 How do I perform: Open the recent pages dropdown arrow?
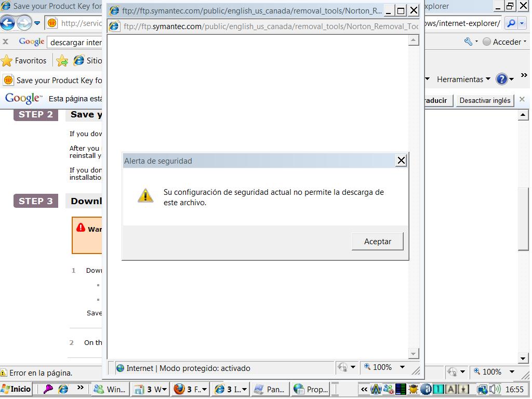(37, 23)
